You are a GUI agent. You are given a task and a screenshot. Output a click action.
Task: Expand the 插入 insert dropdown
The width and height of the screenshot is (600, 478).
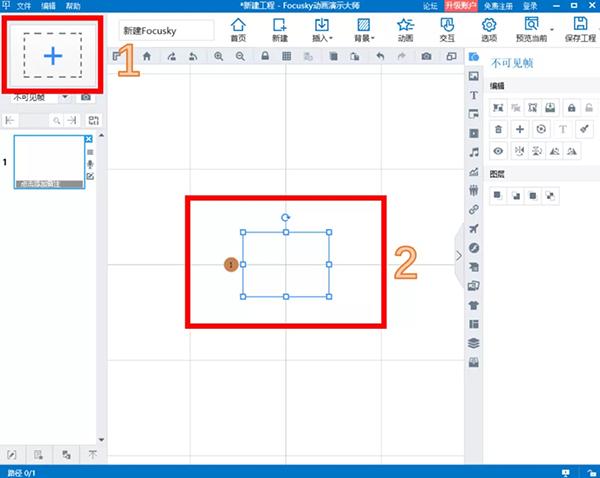[321, 30]
